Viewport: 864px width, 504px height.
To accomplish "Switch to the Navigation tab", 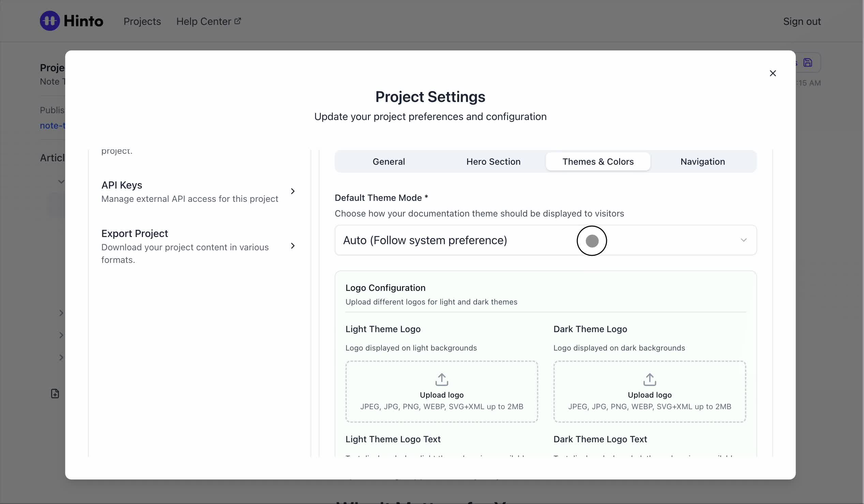I will pos(702,162).
